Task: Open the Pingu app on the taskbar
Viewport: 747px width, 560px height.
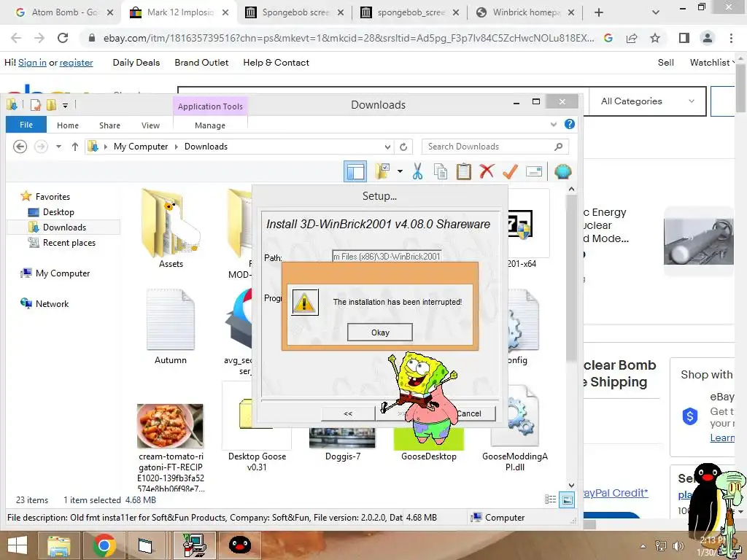Action: point(239,545)
